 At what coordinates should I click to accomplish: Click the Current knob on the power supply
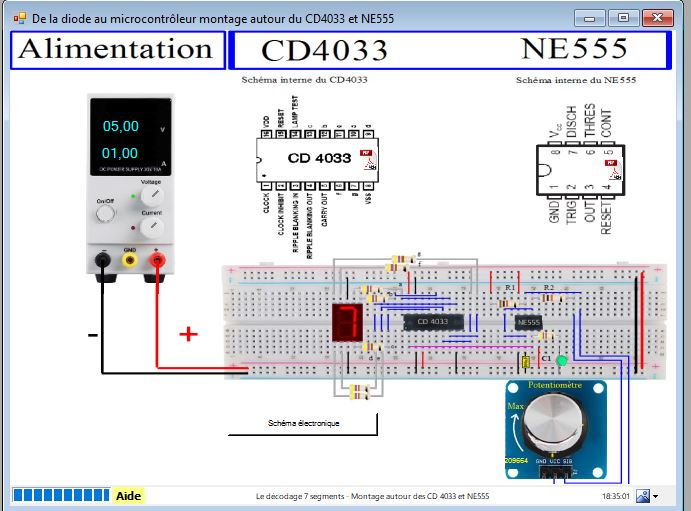(151, 227)
